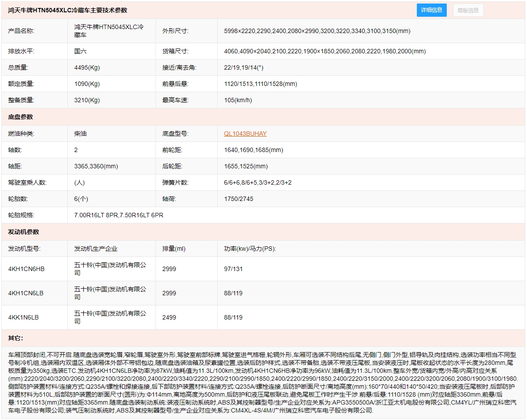Switch to the 详细信息 tab
Viewport: 527px width, 420px height.
(431, 10)
